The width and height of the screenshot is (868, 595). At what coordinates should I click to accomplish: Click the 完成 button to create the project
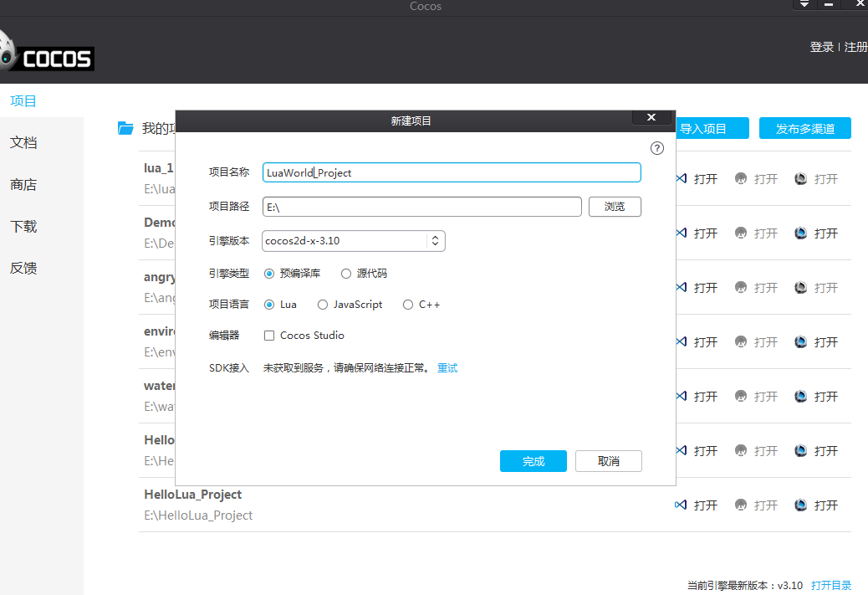pyautogui.click(x=533, y=461)
